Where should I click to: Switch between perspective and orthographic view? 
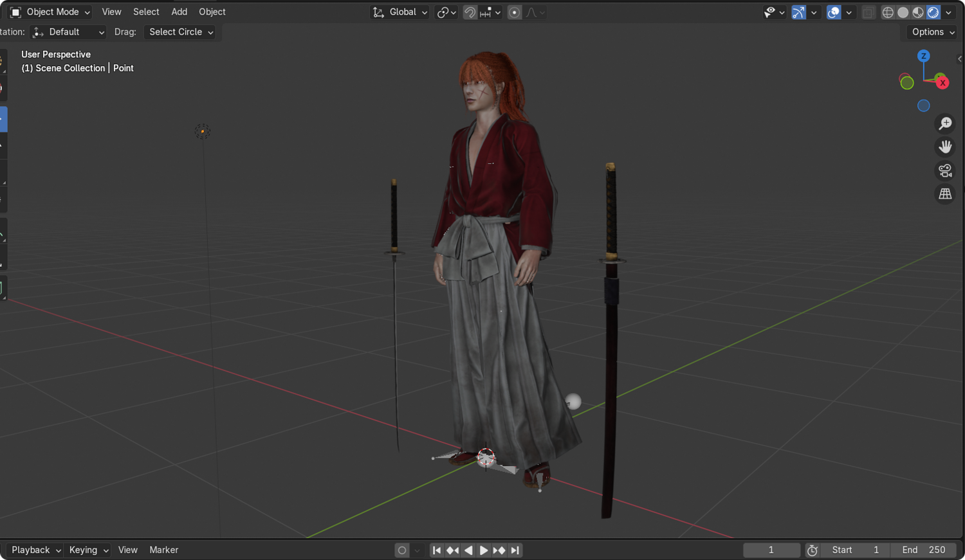(945, 194)
